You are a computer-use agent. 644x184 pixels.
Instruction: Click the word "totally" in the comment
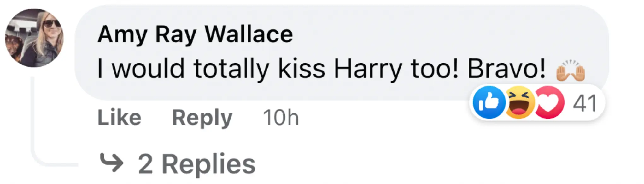coord(231,69)
